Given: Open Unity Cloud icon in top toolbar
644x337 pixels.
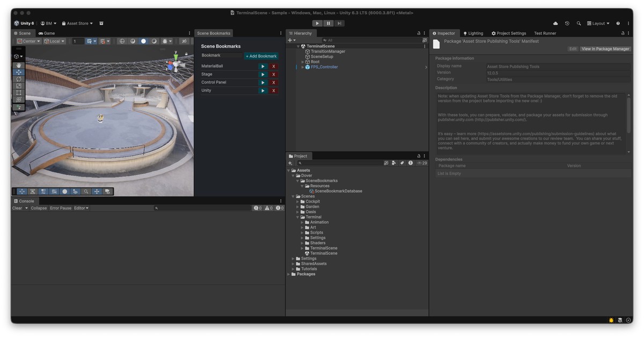Looking at the screenshot, I should coord(555,24).
